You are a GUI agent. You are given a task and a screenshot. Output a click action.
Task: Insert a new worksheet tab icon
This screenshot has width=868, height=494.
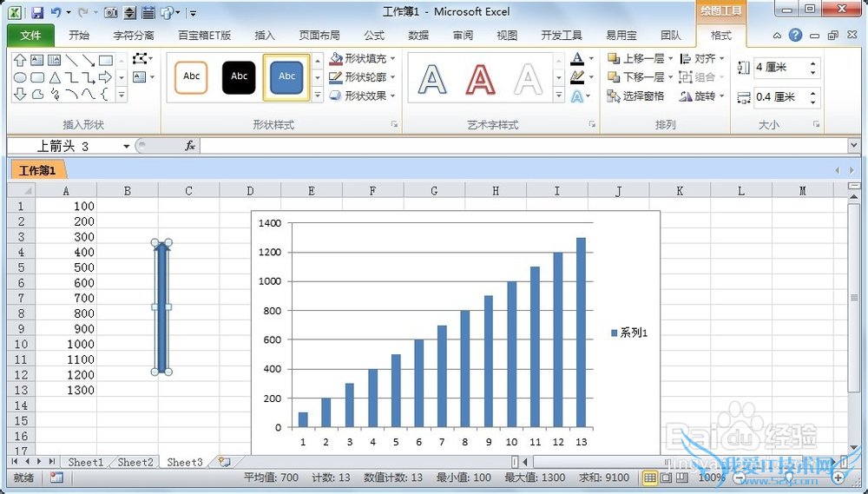(224, 461)
